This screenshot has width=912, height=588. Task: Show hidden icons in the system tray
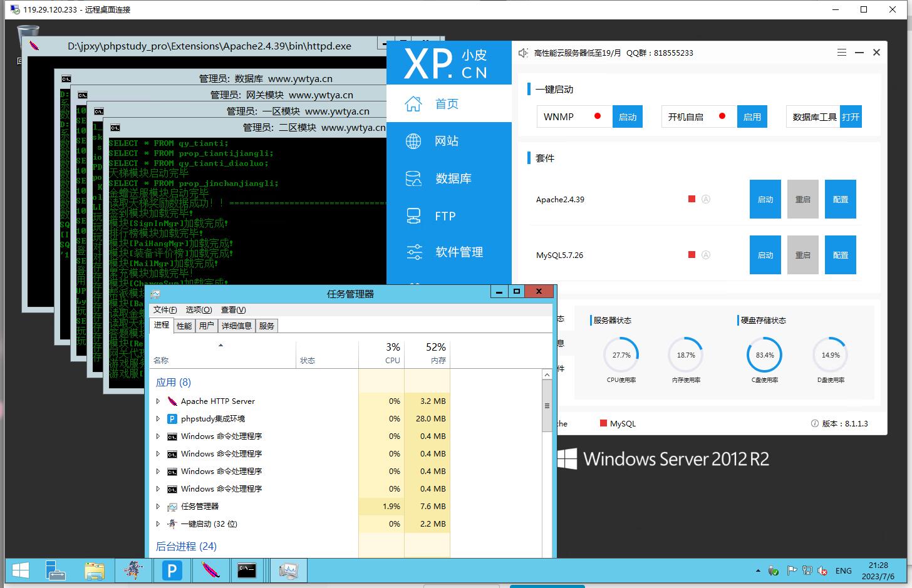pyautogui.click(x=758, y=571)
